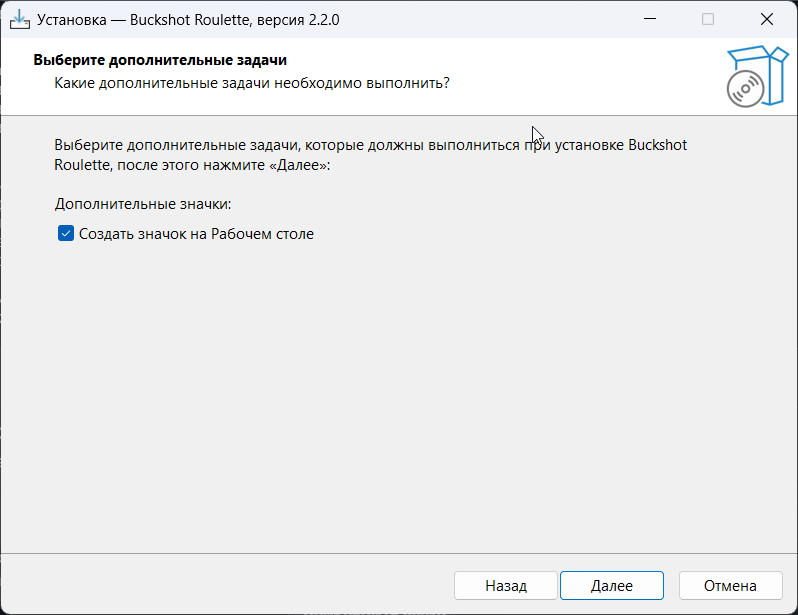Click heading «Выберите дополнительные задачи»
This screenshot has width=798, height=615.
click(x=160, y=60)
